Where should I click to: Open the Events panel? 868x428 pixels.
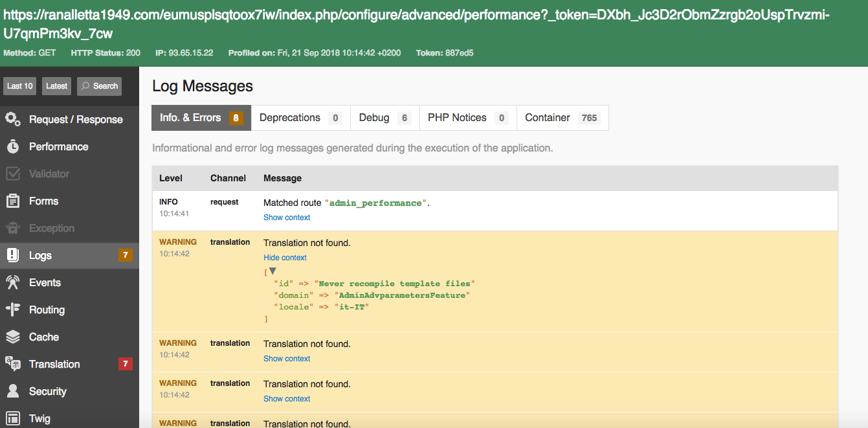(x=43, y=282)
